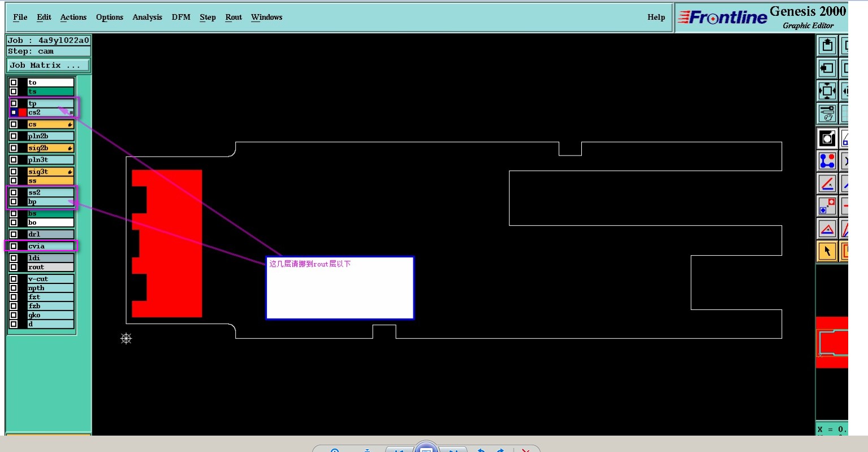Toggle display checkbox for layer v-cut
The image size is (868, 452).
tap(14, 279)
